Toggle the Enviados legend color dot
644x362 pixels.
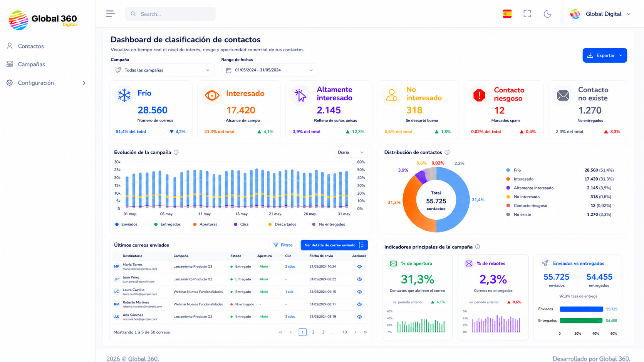pyautogui.click(x=117, y=224)
